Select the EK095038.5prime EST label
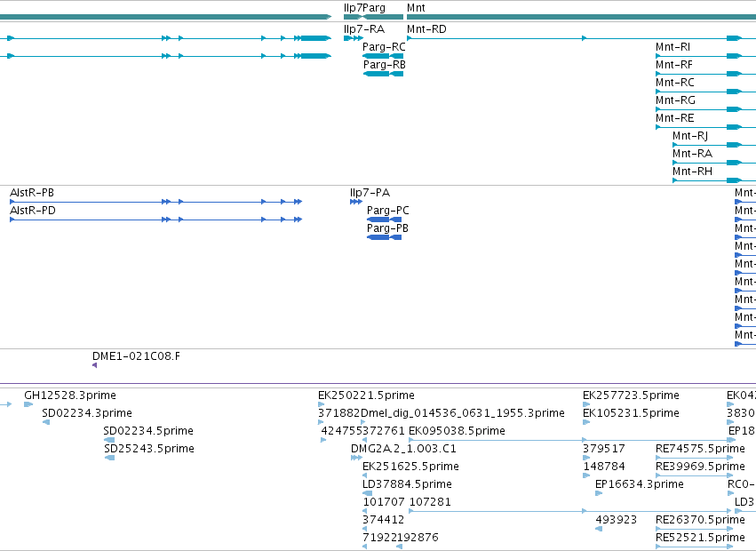The image size is (756, 551). 458,431
